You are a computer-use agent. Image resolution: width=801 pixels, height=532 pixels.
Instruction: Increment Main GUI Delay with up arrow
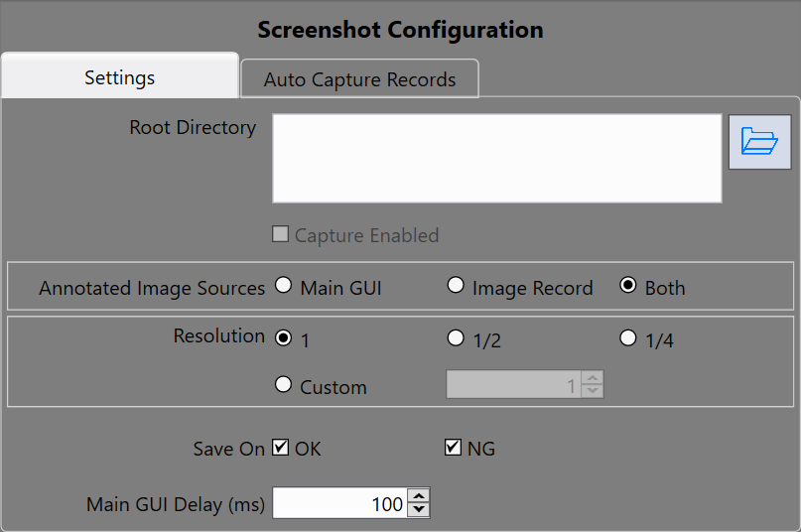click(x=419, y=497)
